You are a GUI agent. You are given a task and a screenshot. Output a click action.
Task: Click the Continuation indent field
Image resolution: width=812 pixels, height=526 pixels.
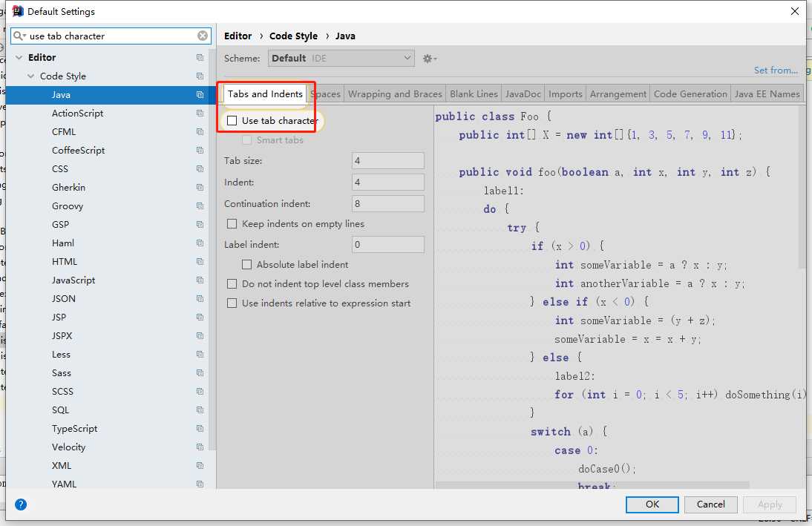click(388, 203)
